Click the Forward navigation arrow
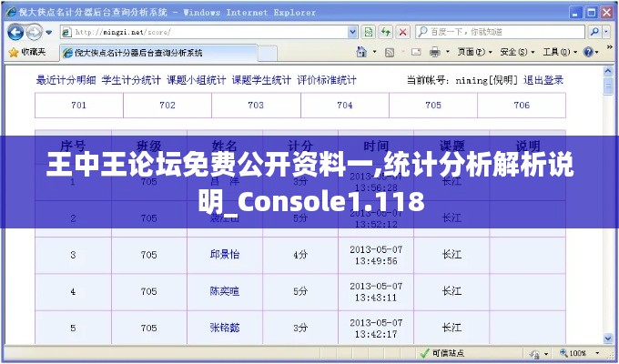Viewport: 619px width, 364px height. [x=34, y=32]
